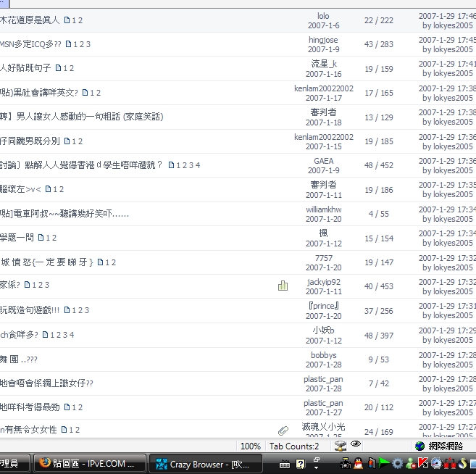Click the green flag tray icon
This screenshot has width=476, height=474.
point(384,463)
